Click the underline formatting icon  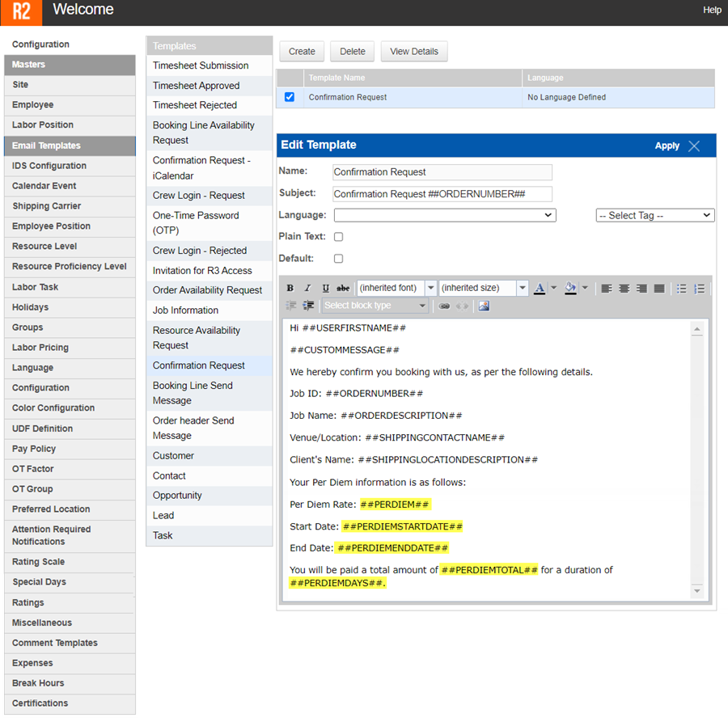(x=325, y=289)
